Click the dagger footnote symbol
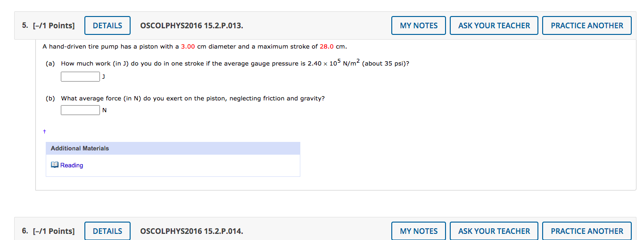Screen dimensions: 644x240 [x=44, y=131]
